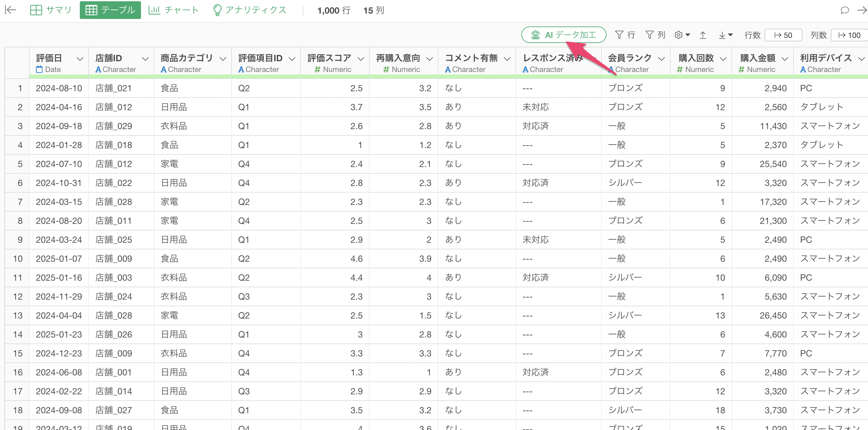Open the アナリティクス tab
The height and width of the screenshot is (430, 868).
coord(250,10)
